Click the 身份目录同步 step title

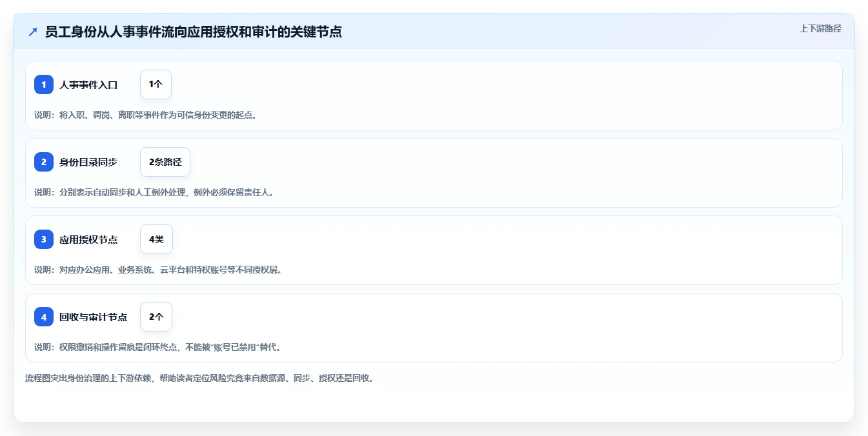pos(88,162)
